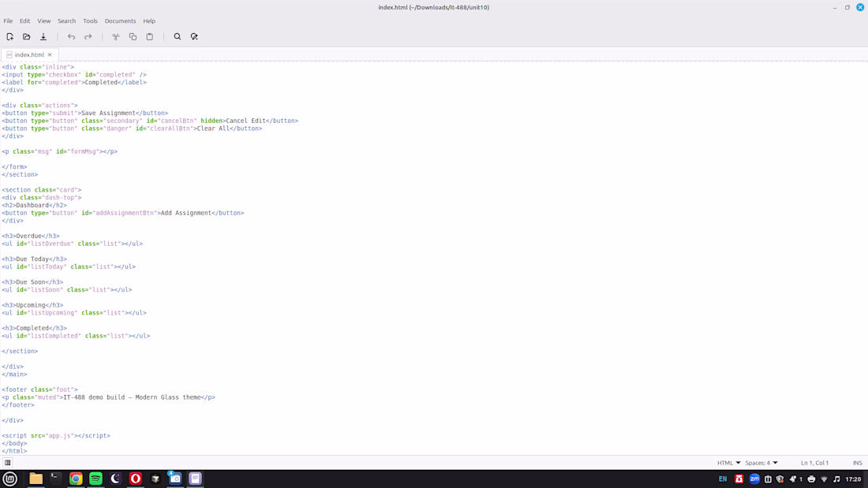Open the Spaces: 4 tab width dropdown
Viewport: 868px width, 488px height.
tap(761, 463)
